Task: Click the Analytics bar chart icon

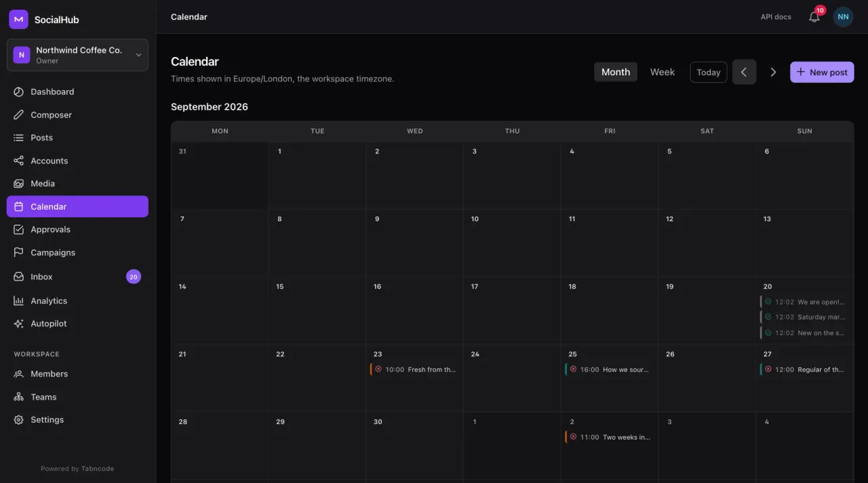Action: 18,301
